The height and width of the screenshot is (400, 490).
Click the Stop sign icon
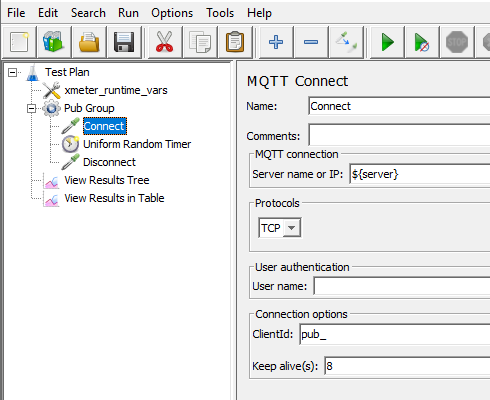point(457,42)
